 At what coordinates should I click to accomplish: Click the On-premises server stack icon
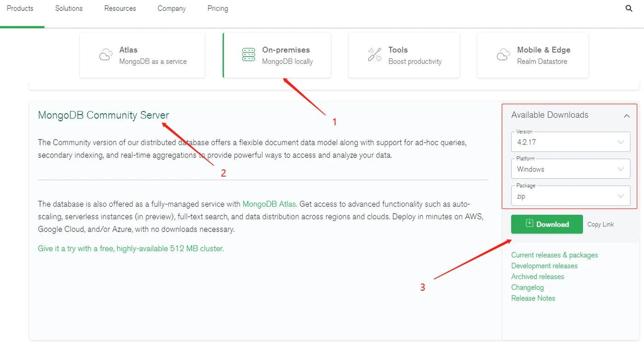tap(248, 55)
